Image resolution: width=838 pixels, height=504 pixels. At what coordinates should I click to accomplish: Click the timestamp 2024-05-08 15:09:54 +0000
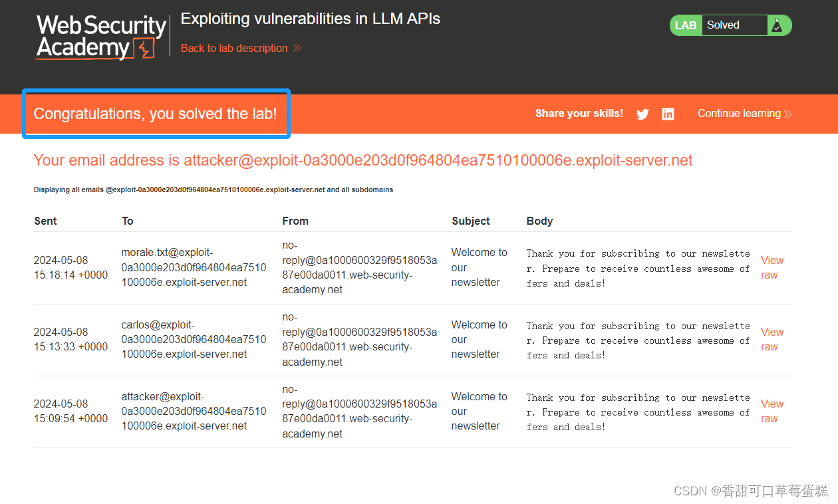(x=70, y=411)
